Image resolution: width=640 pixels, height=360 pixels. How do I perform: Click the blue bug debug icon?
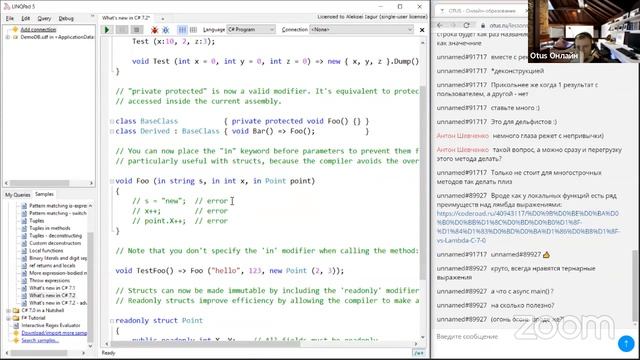coord(165,30)
